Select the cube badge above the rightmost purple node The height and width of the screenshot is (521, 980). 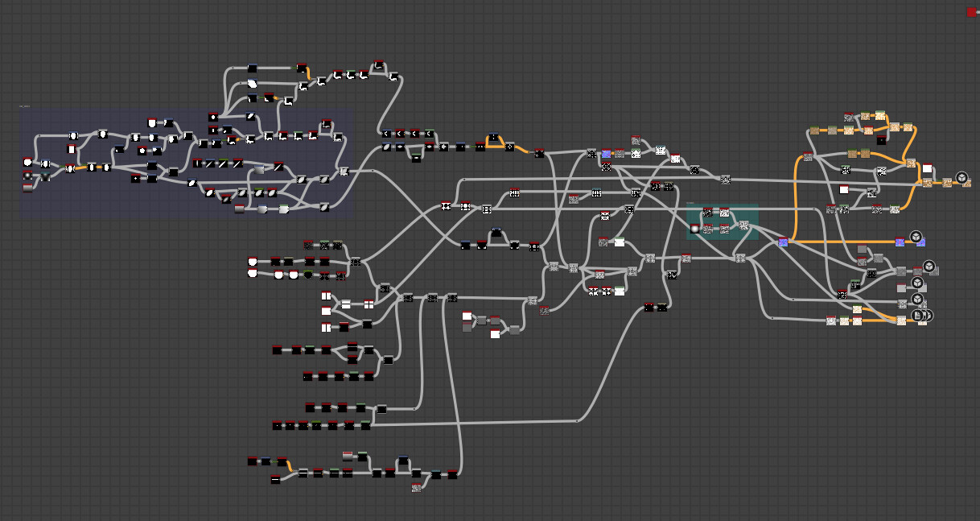point(916,237)
